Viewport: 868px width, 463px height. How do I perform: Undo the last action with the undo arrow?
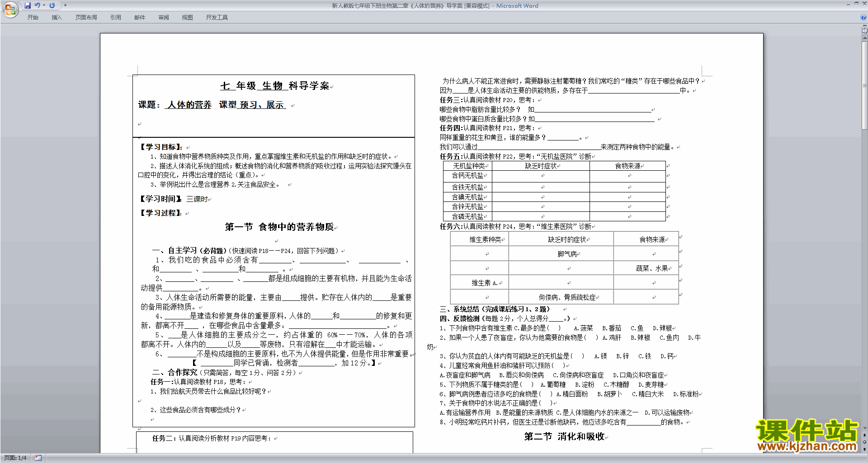(x=38, y=5)
